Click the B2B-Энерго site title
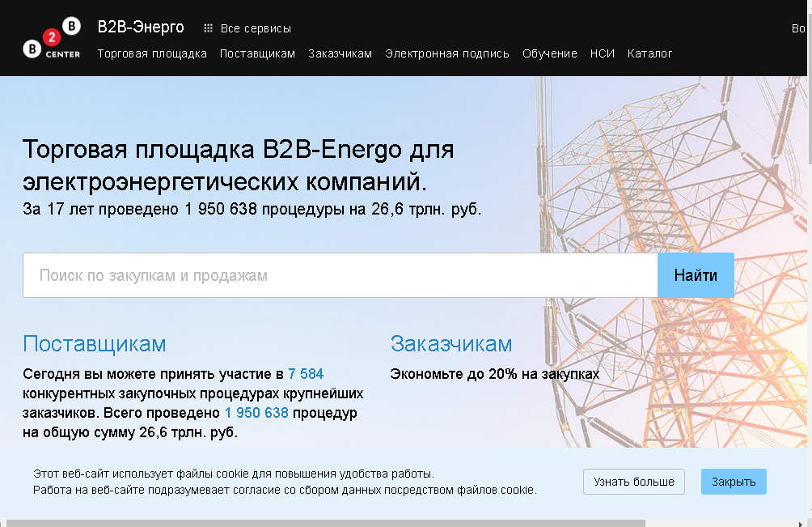This screenshot has height=527, width=812. (x=141, y=27)
